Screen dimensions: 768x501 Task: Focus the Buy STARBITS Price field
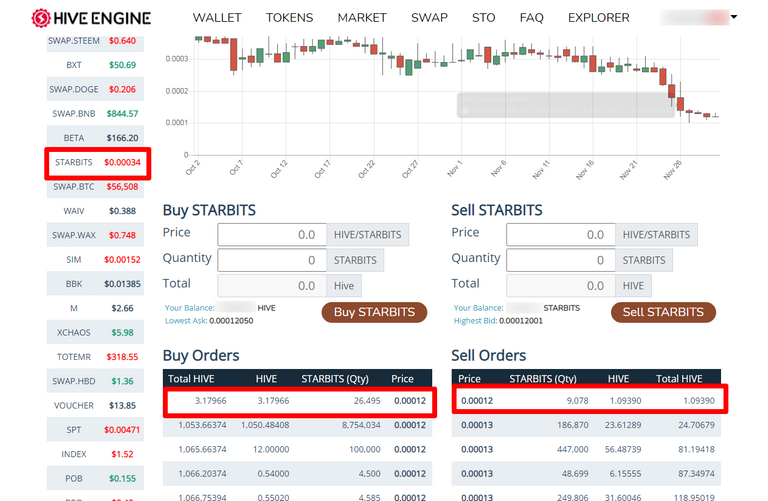click(x=272, y=235)
